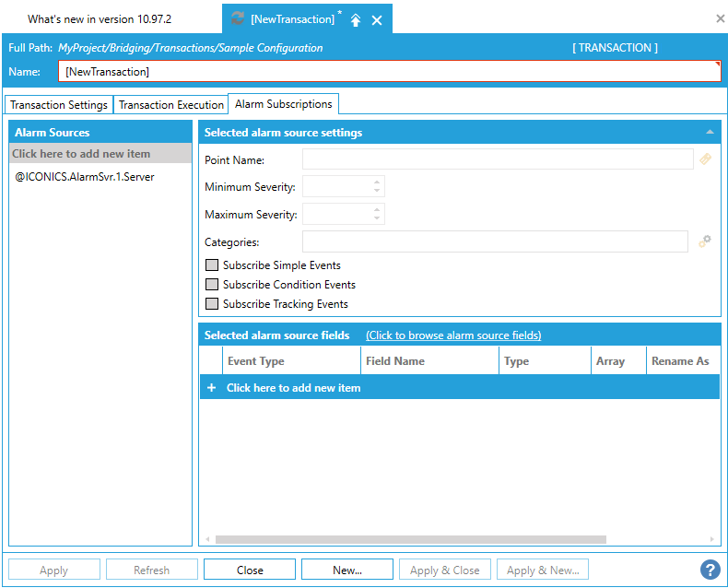Click the New... button
The width and height of the screenshot is (728, 588).
click(346, 570)
